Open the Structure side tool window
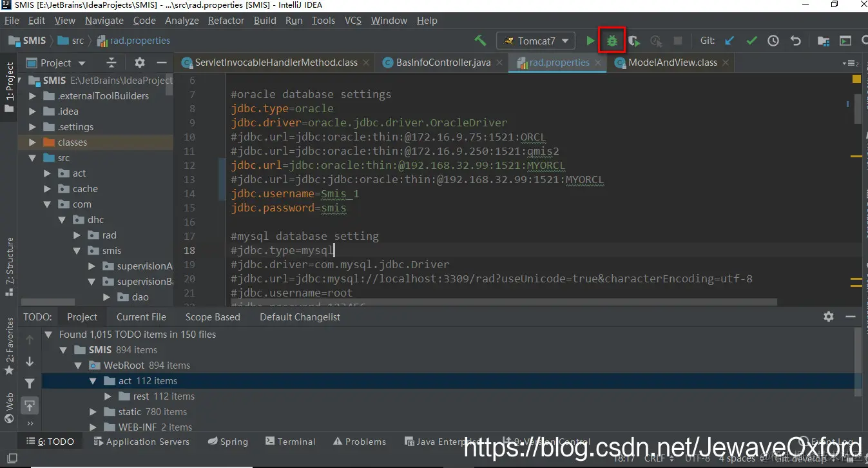 click(9, 266)
